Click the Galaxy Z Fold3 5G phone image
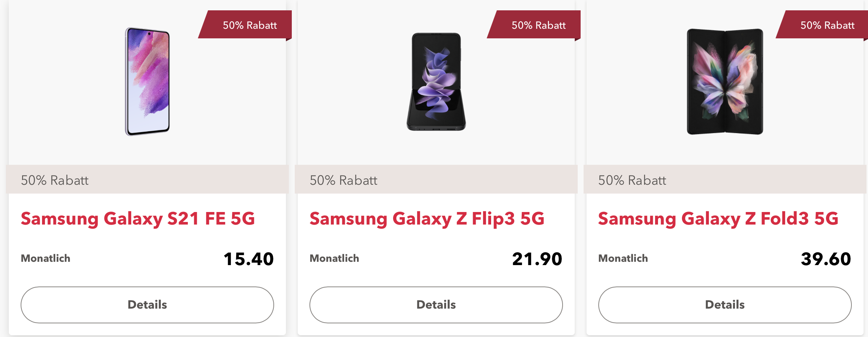Viewport: 868px width, 337px height. tap(725, 81)
